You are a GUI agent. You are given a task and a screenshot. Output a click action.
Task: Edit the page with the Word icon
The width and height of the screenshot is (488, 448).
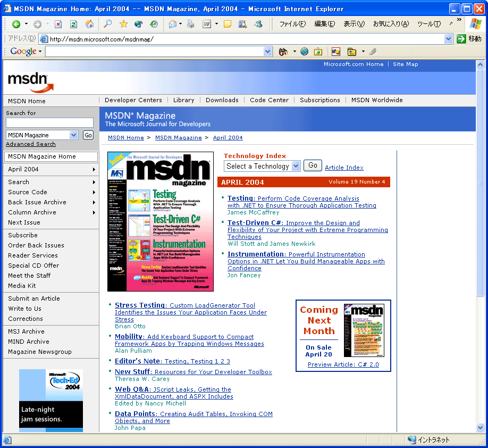[207, 24]
